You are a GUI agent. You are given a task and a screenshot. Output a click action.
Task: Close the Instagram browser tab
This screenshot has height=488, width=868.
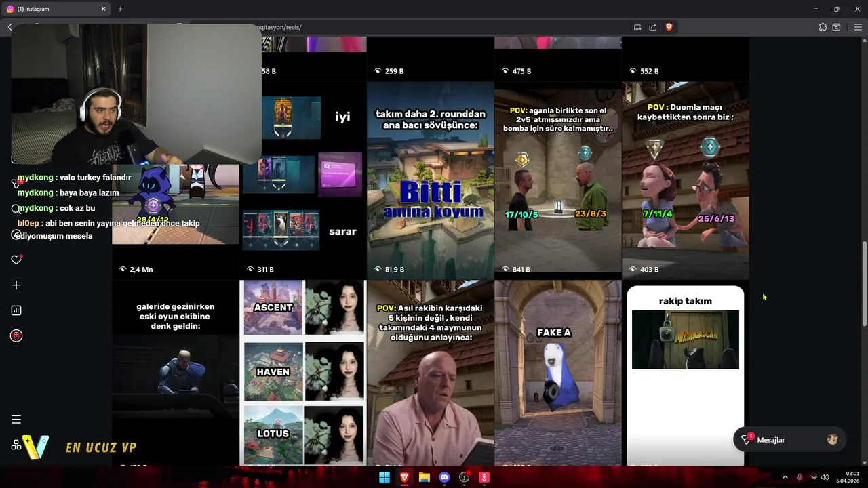point(104,9)
